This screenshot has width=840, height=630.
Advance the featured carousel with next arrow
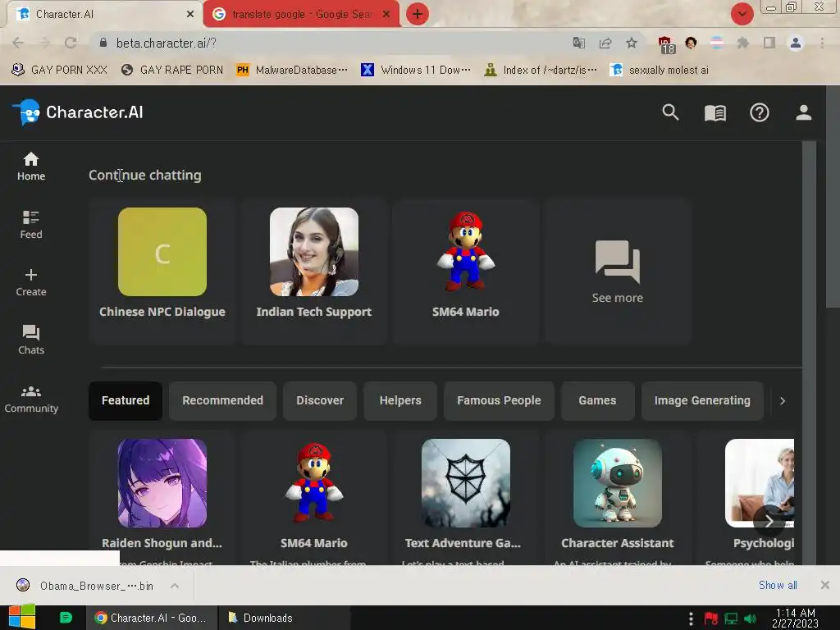[769, 521]
